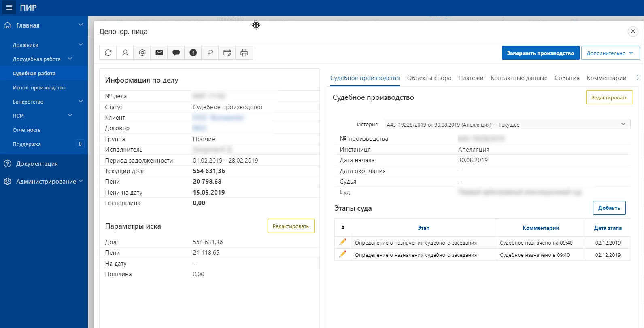This screenshot has height=328, width=644.
Task: Open Испол. производство in sidebar
Action: tap(39, 87)
